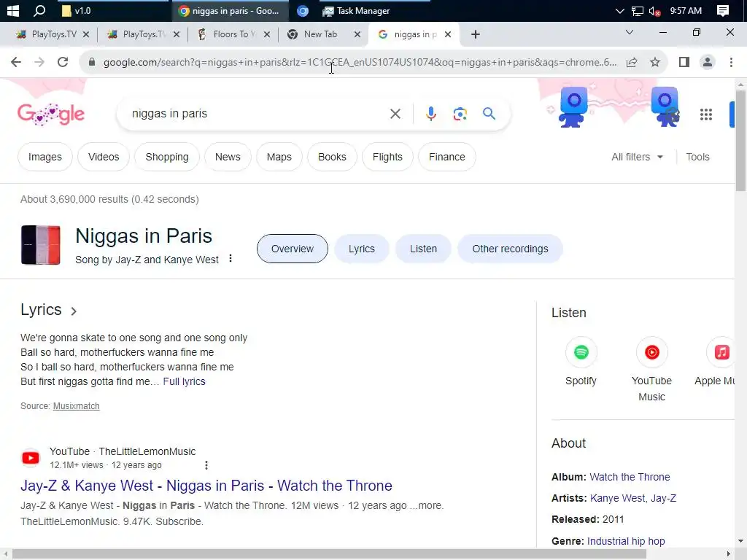Open more options beside song subtitle
Screen dimensions: 747x560
tap(231, 258)
